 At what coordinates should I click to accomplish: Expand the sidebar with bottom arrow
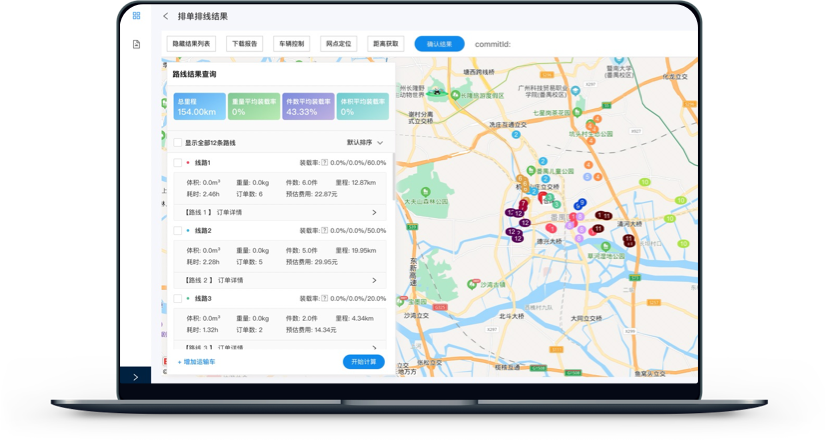click(136, 377)
